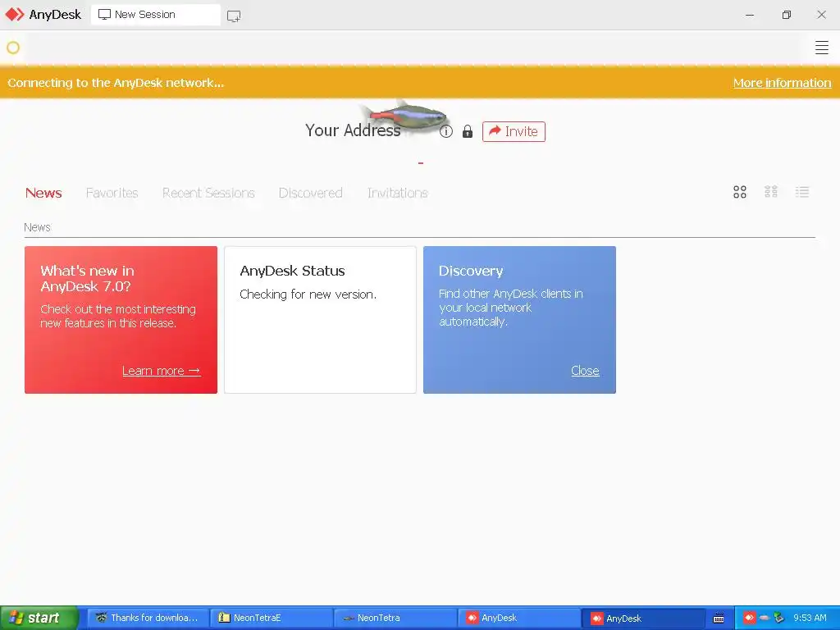The width and height of the screenshot is (840, 630).
Task: Open the More information link
Action: tap(782, 83)
